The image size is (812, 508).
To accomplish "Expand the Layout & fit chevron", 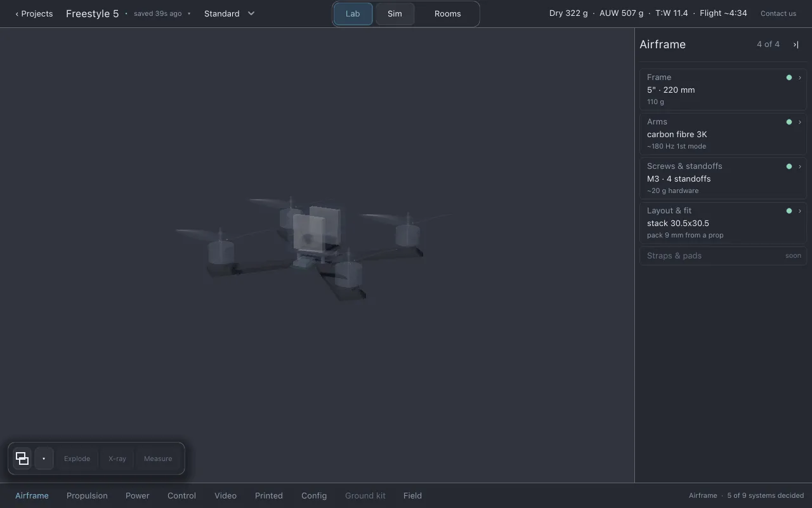I will tap(799, 211).
